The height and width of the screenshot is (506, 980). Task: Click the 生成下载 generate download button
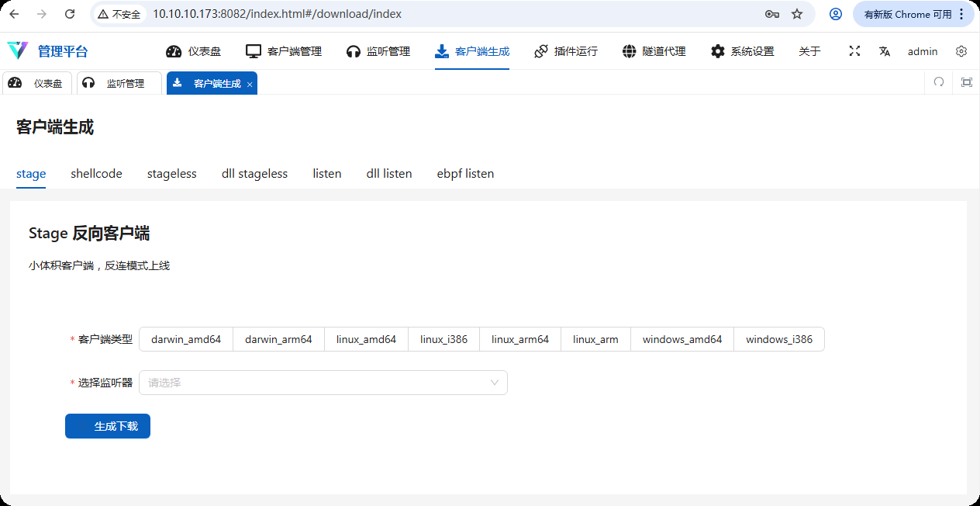pos(108,426)
